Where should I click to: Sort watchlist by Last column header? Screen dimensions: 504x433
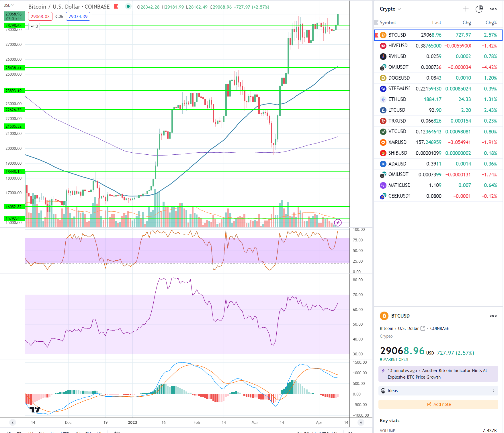point(437,23)
